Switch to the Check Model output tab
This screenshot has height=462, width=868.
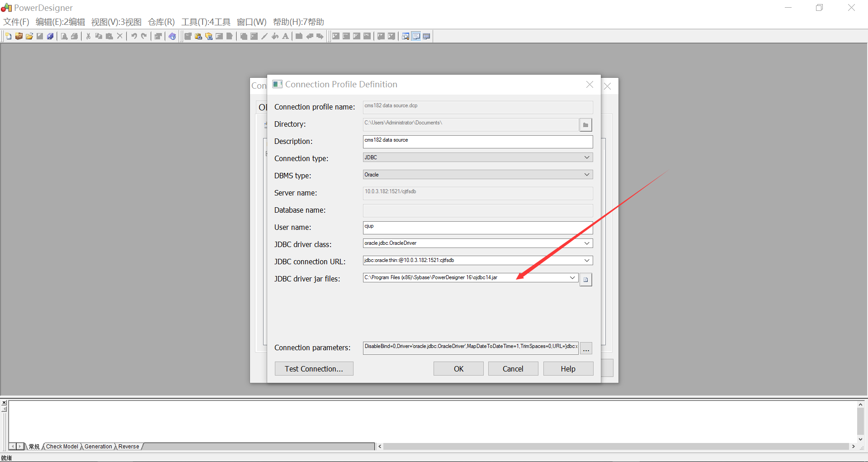(62, 447)
